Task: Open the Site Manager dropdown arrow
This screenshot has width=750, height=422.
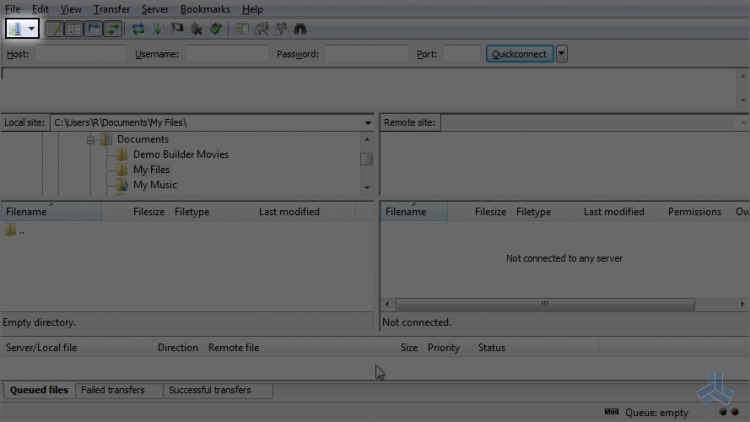Action: tap(32, 29)
